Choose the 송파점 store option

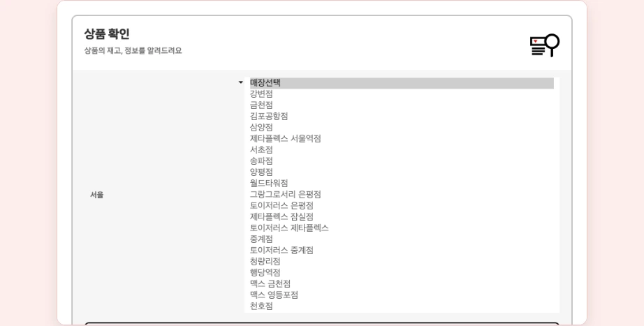(402, 161)
